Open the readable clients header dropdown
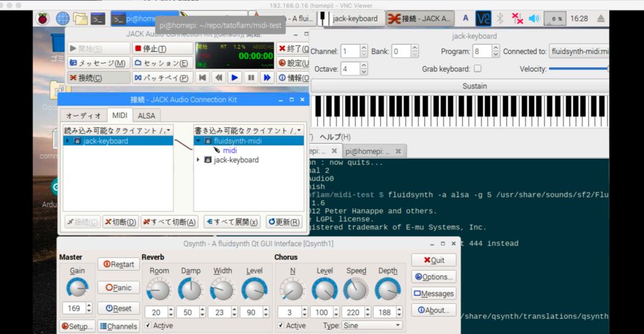The height and width of the screenshot is (334, 644). pyautogui.click(x=119, y=130)
